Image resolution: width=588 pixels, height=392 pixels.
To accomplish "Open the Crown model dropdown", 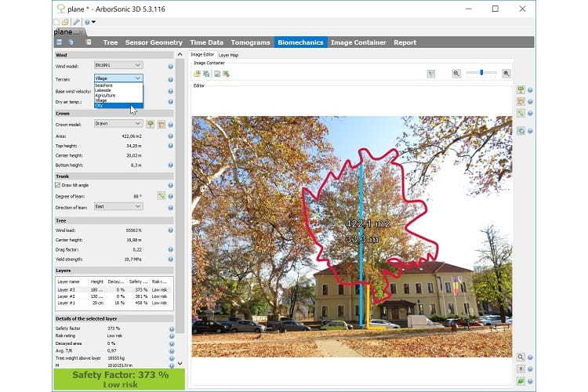I will (x=118, y=124).
